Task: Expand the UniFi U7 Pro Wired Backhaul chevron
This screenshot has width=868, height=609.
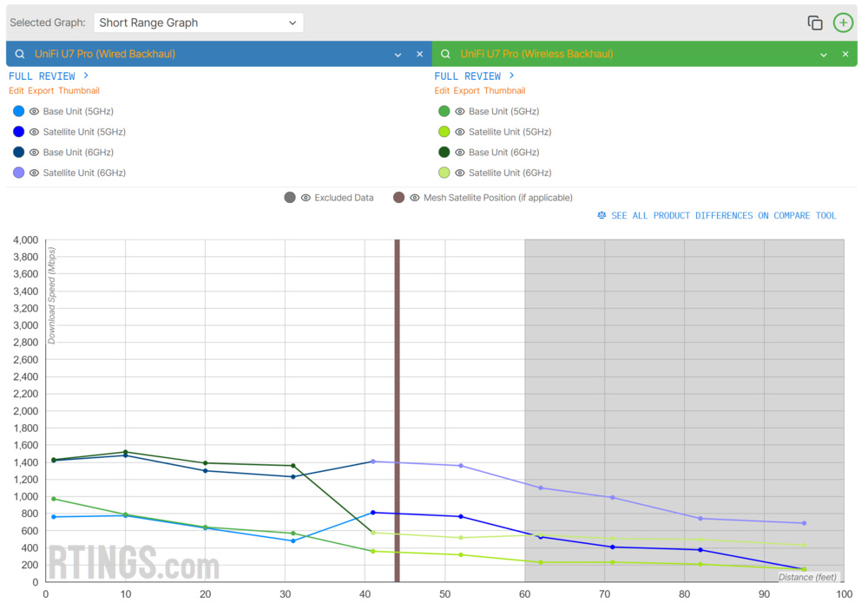Action: (398, 53)
